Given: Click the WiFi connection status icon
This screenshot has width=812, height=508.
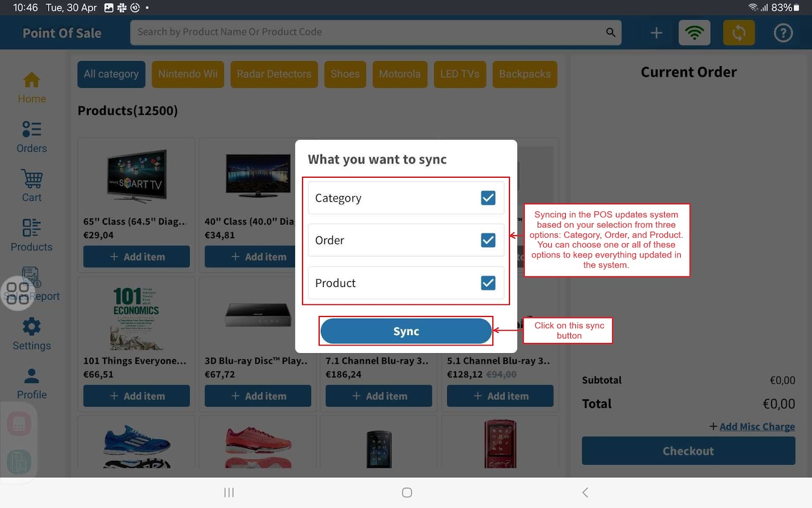Looking at the screenshot, I should click(x=694, y=33).
